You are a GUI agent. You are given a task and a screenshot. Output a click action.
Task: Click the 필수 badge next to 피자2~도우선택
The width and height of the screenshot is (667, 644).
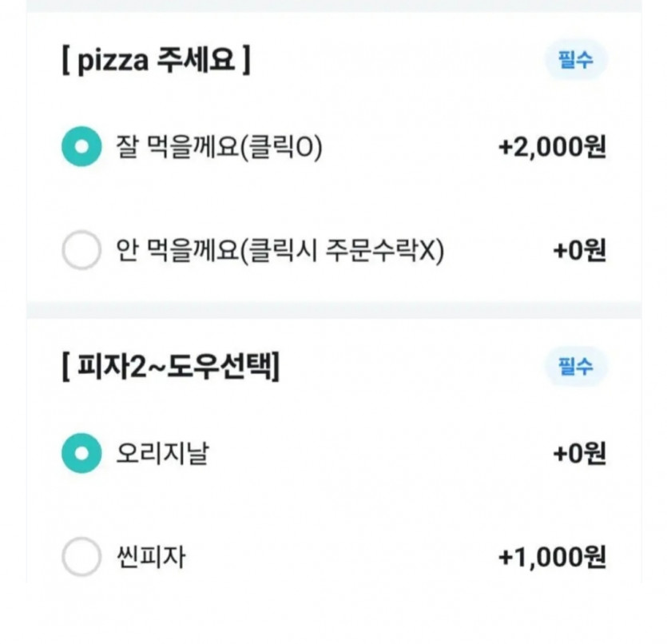click(x=576, y=366)
